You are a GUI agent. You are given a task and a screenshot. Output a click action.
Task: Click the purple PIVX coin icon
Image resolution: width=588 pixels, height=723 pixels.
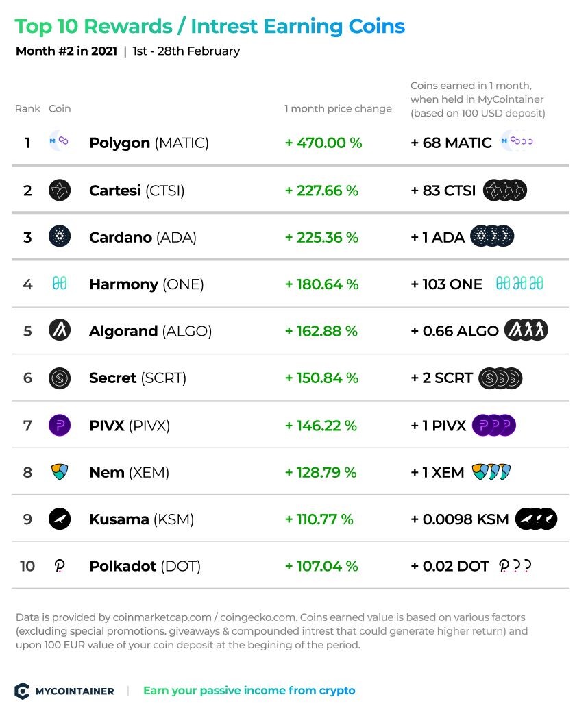click(60, 425)
